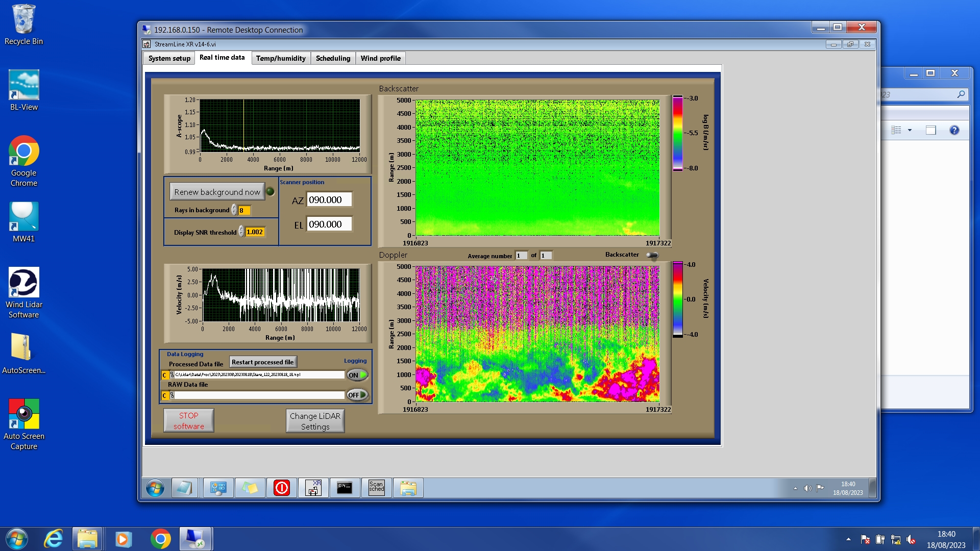Click the red power icon in remote taskbar

[x=281, y=488]
